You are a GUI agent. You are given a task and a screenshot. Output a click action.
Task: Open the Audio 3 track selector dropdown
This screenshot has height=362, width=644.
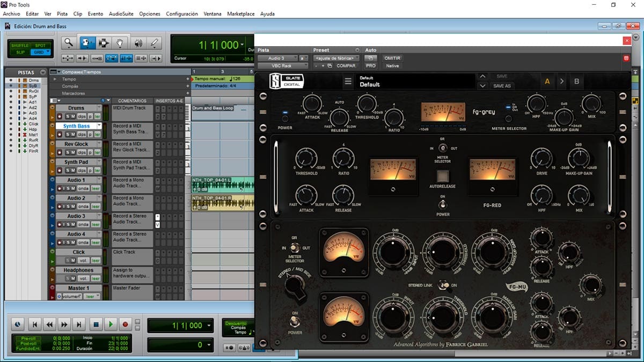(277, 58)
